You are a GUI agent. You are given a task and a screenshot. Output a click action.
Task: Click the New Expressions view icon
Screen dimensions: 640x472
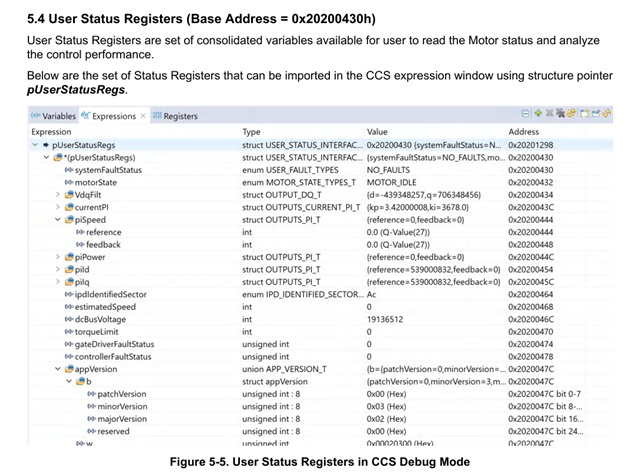pos(584,114)
